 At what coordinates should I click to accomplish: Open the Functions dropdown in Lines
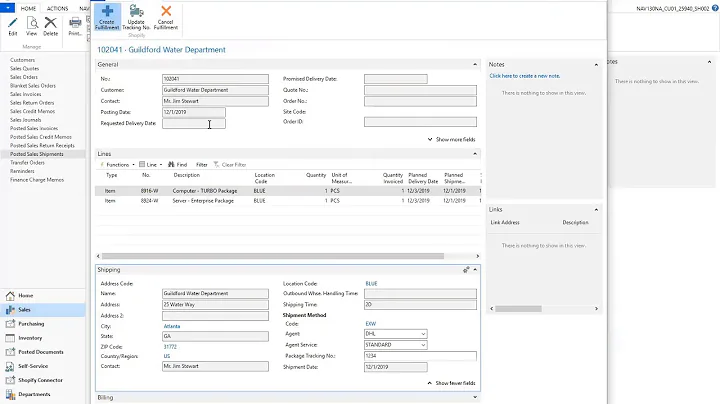tap(117, 164)
